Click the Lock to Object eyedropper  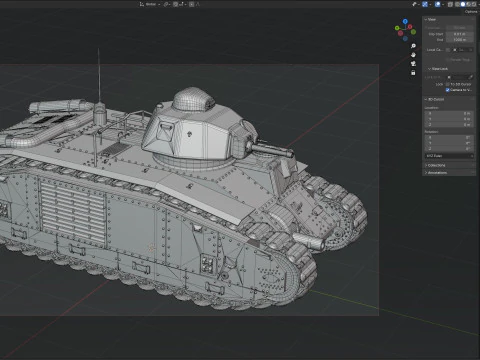click(471, 77)
